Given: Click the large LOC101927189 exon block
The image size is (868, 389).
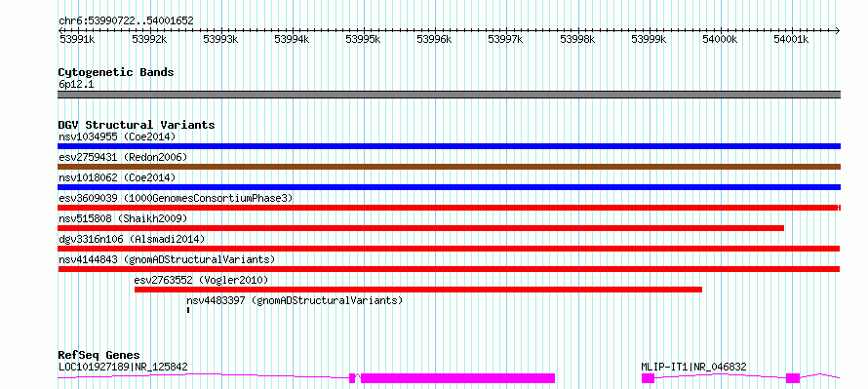Looking at the screenshot, I should pyautogui.click(x=457, y=378).
